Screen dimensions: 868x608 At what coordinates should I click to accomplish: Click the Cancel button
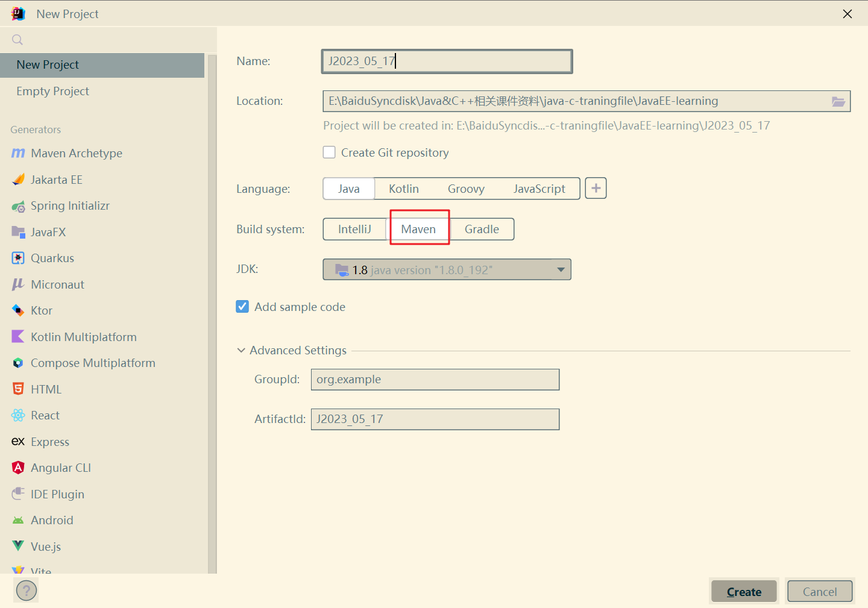pos(820,591)
